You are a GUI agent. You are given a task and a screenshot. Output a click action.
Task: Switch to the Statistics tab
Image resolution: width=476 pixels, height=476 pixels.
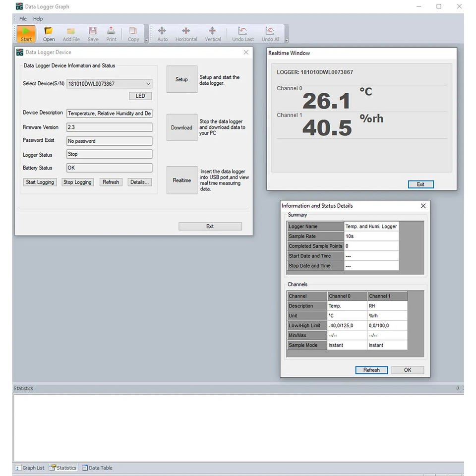point(63,468)
